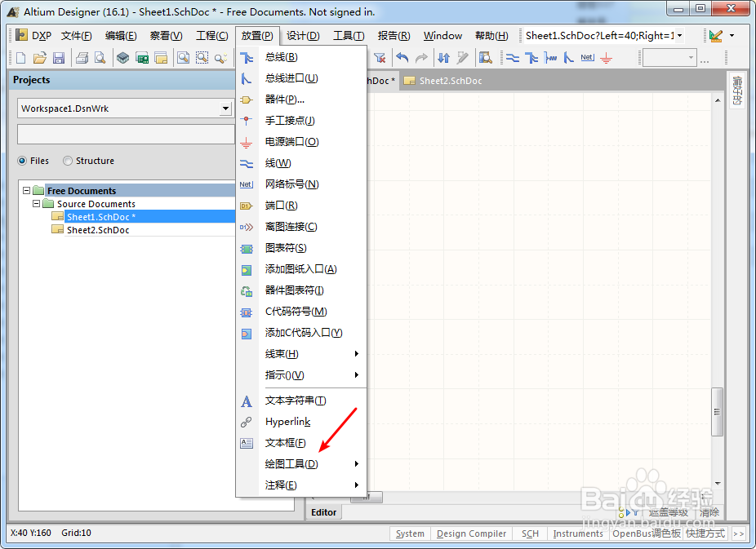The width and height of the screenshot is (756, 549).
Task: Click the GND power port toolbar icon
Action: coord(606,58)
